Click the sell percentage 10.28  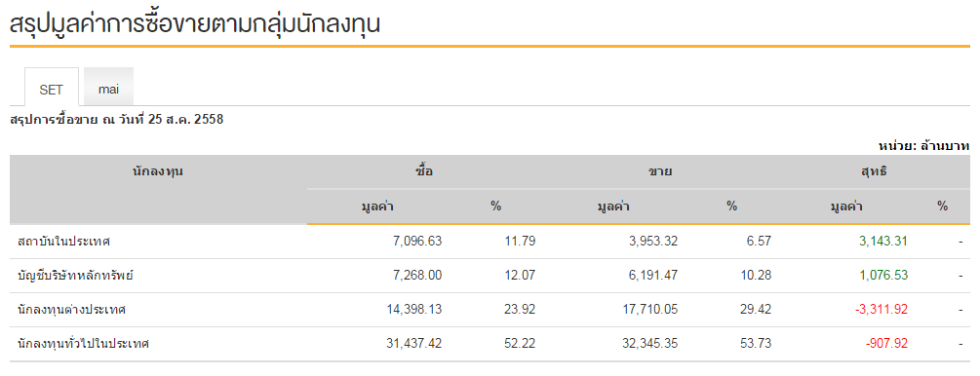pyautogui.click(x=756, y=276)
